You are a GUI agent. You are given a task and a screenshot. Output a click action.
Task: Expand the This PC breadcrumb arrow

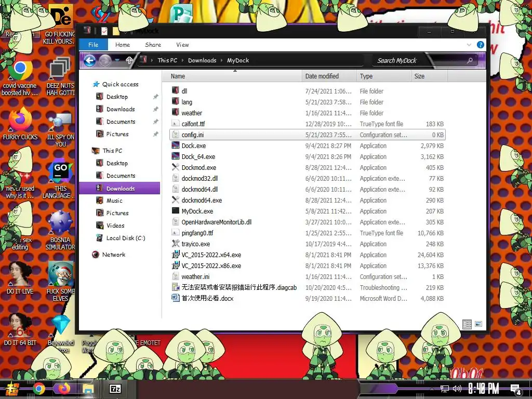pos(182,60)
